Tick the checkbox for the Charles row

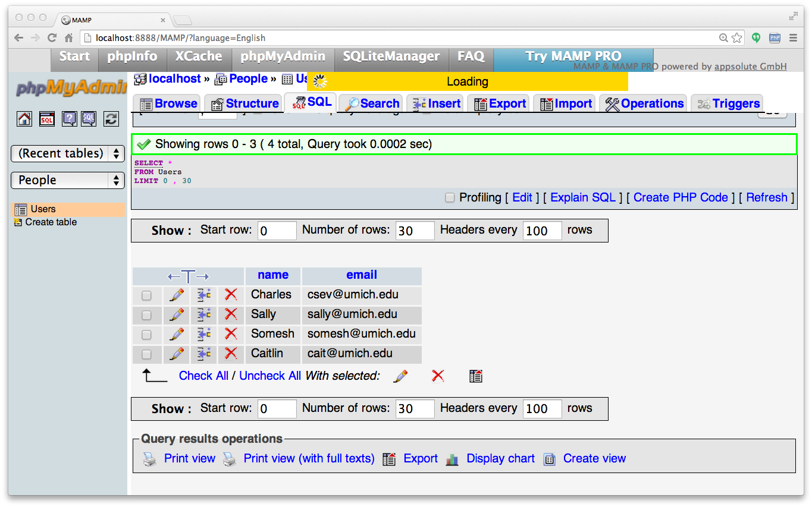click(146, 295)
